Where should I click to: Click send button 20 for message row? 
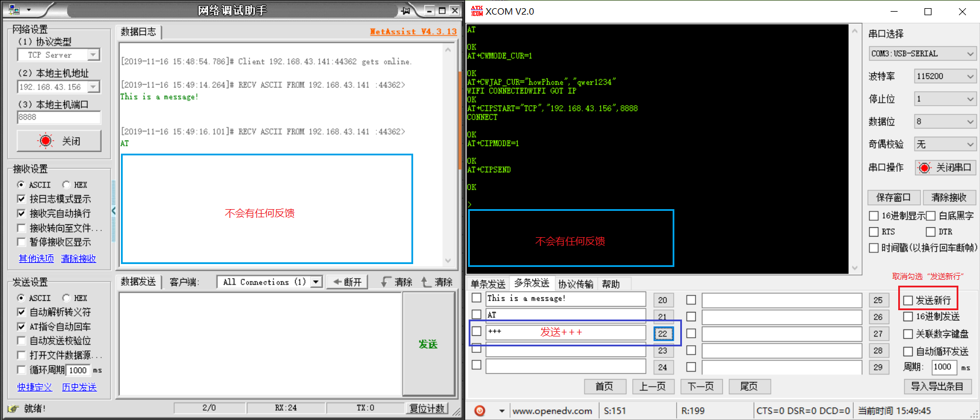point(663,300)
